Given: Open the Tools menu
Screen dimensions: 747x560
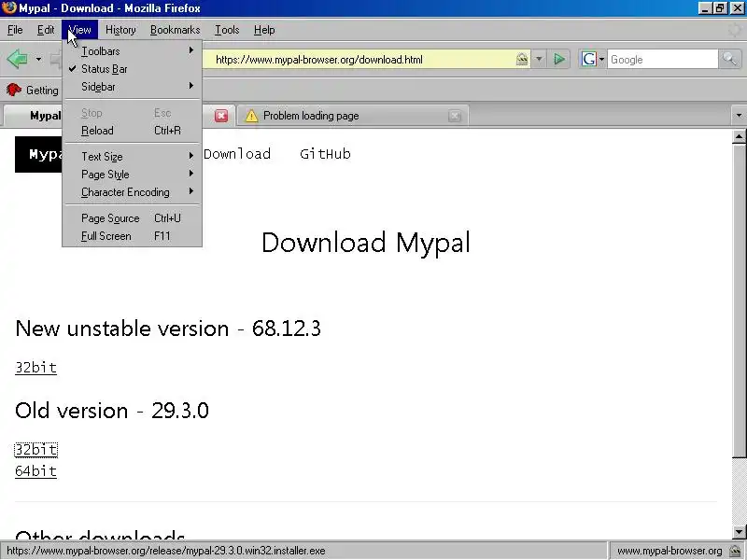Looking at the screenshot, I should coord(227,30).
